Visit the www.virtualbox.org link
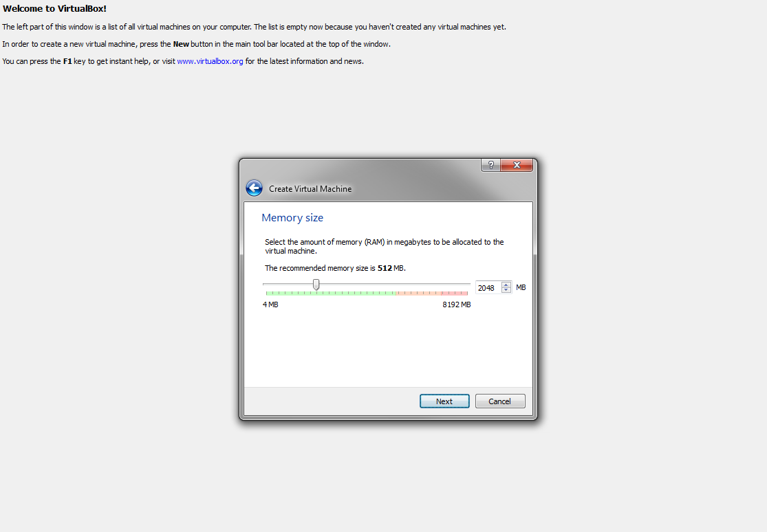767x532 pixels. (209, 60)
